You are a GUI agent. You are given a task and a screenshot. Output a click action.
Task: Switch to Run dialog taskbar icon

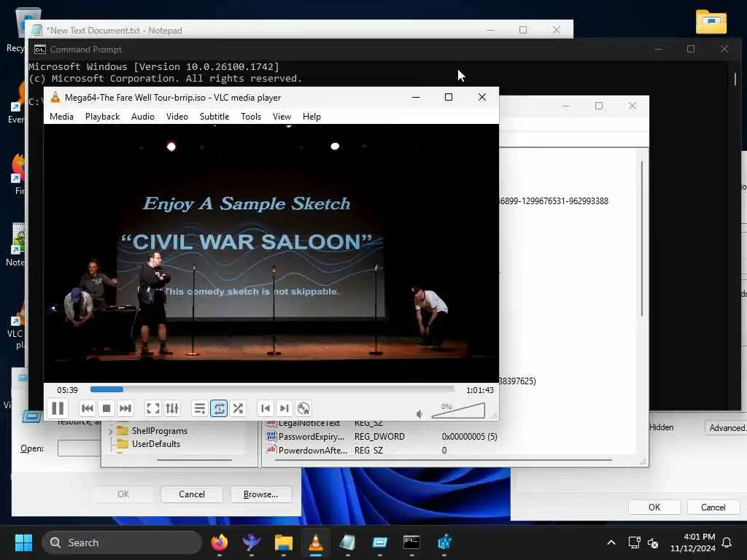point(379,542)
